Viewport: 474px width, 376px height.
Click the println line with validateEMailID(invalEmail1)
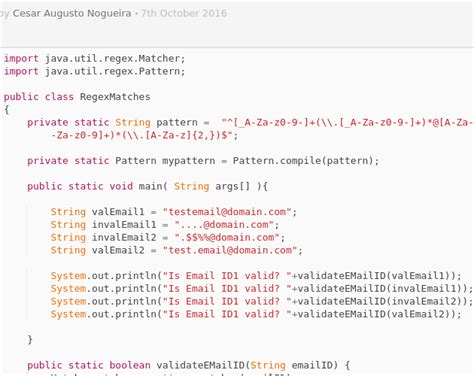[x=262, y=289]
